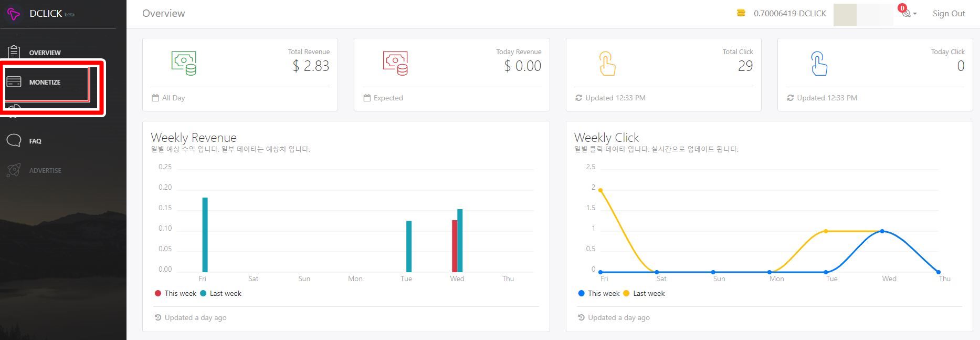Toggle This week series in Weekly Revenue legend
Screen dimensions: 980x340
[175, 293]
